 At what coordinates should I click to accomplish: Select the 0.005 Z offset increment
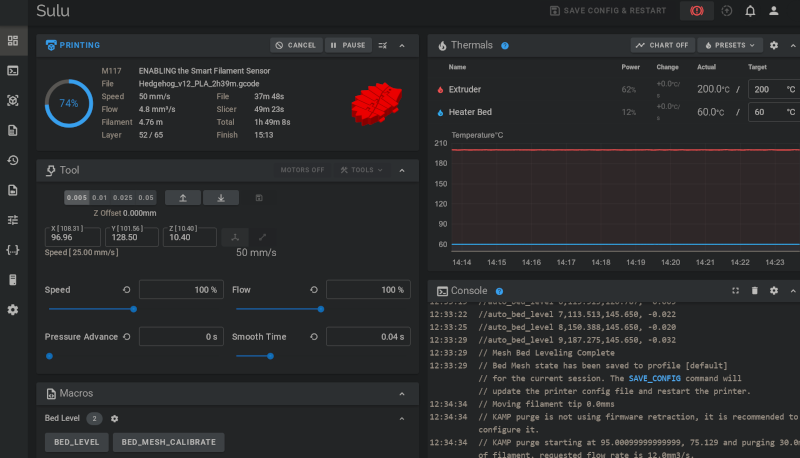click(76, 198)
